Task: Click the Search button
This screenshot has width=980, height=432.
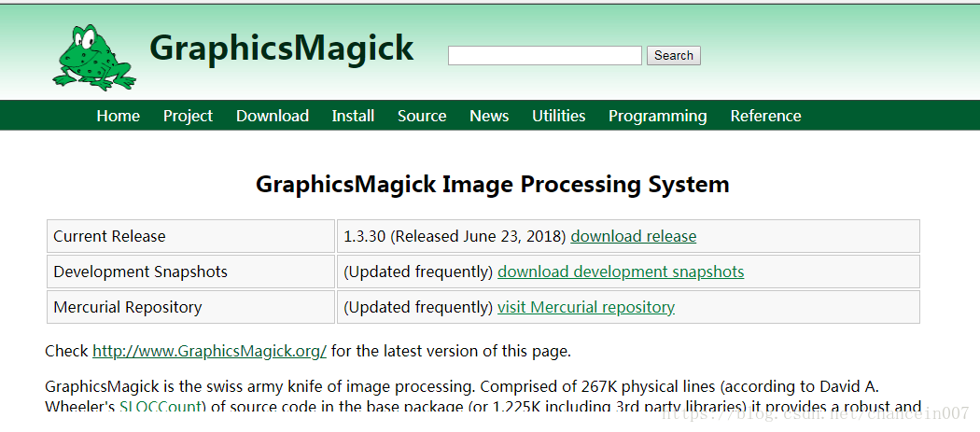Action: 673,56
